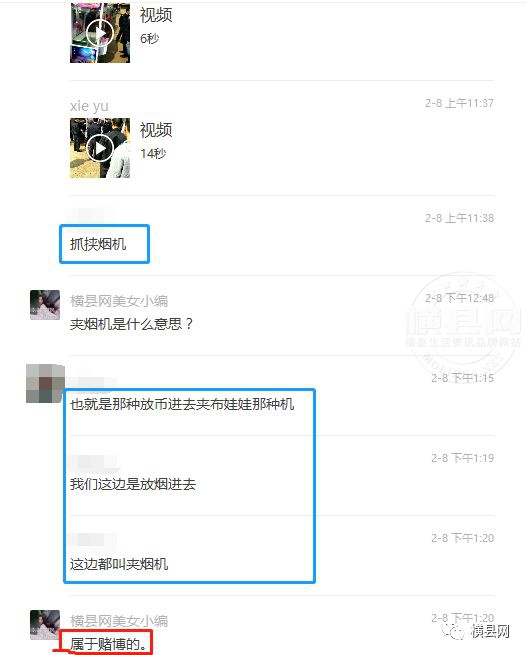
Task: Open the avatar beside 夹烟机是什么意思
Action: [x=45, y=305]
